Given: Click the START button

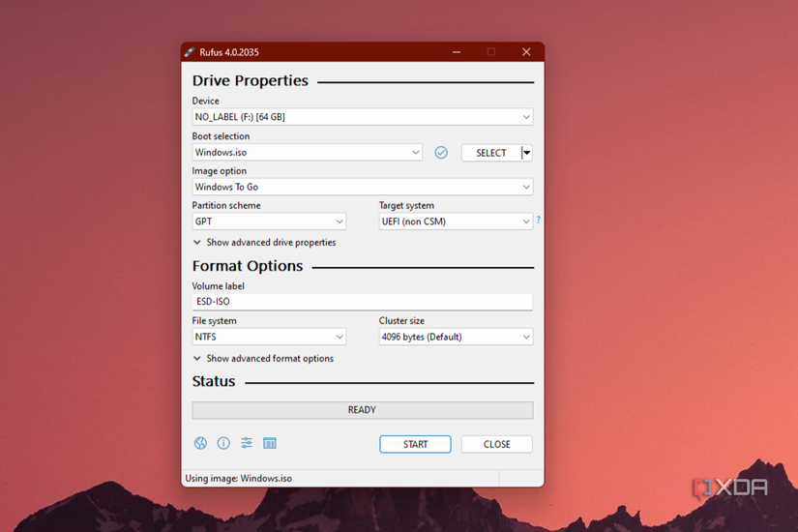Looking at the screenshot, I should coord(415,444).
